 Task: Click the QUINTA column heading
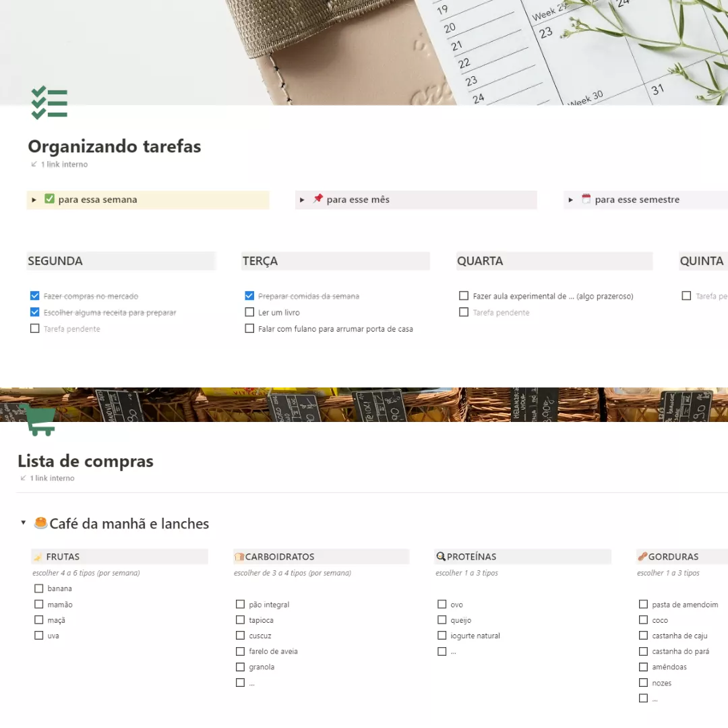pos(702,261)
